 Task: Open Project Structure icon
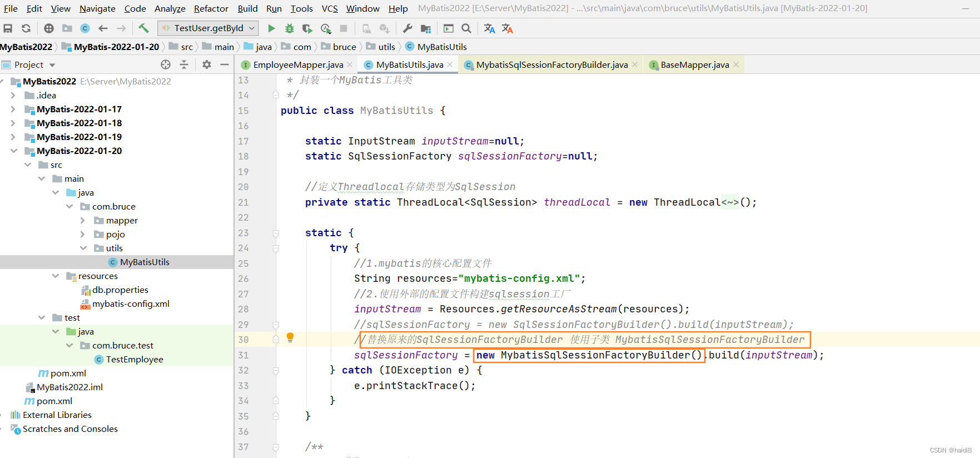click(x=426, y=28)
